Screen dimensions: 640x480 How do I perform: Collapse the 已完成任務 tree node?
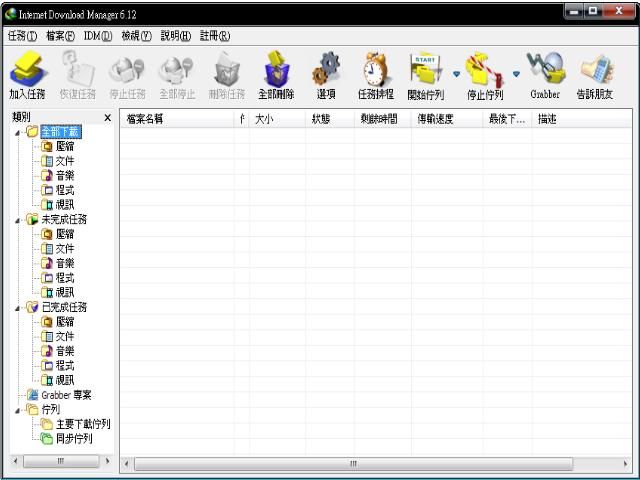pyautogui.click(x=19, y=307)
